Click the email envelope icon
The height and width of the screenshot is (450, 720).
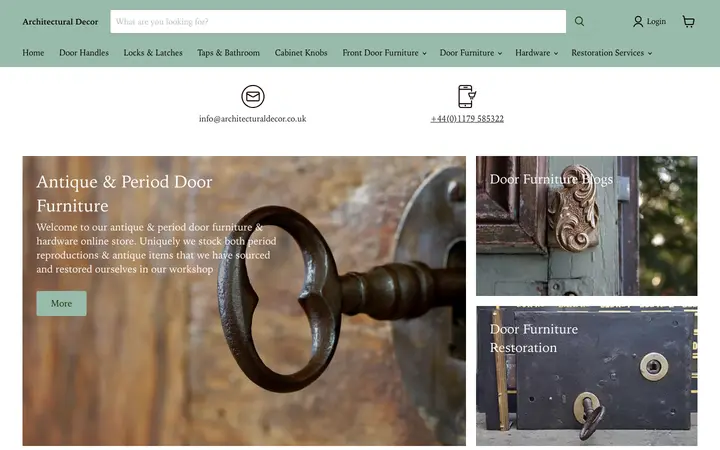coord(253,96)
